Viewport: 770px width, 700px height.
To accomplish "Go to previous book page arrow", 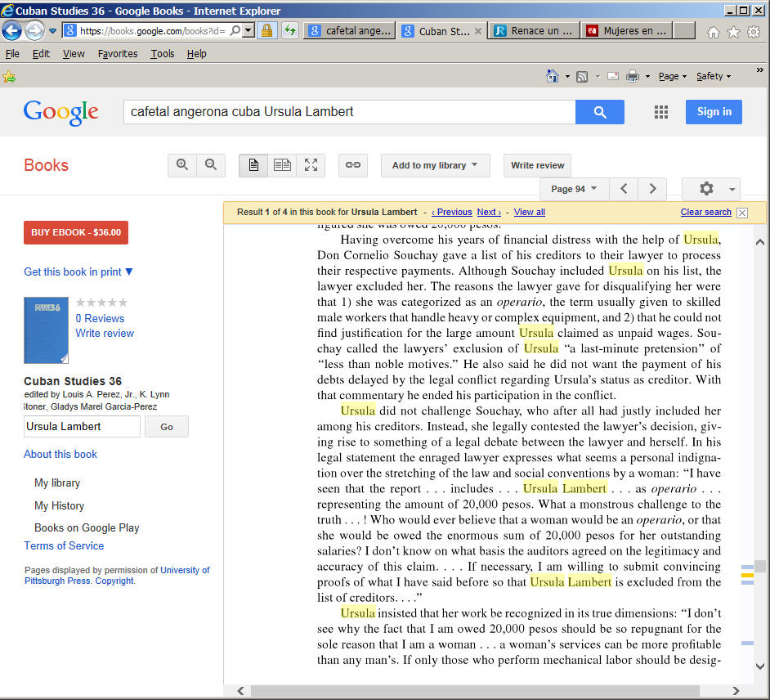I will tap(624, 189).
